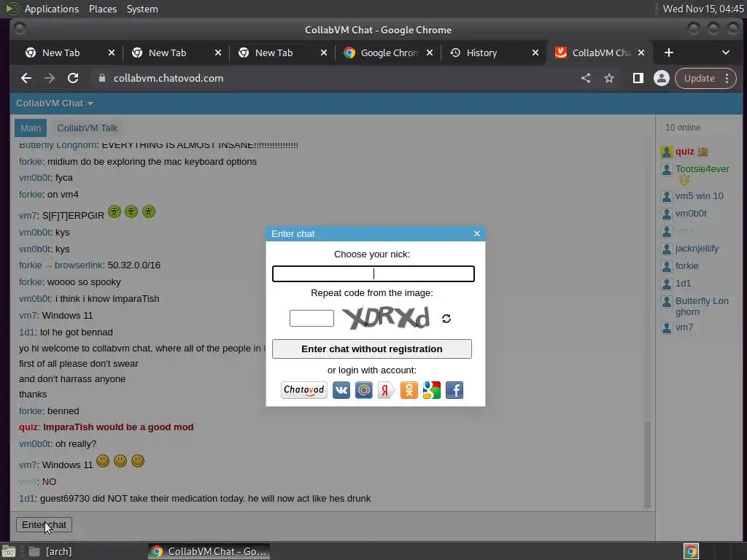The image size is (747, 560).
Task: Click CollabVM Chat taskbar window button
Action: click(x=209, y=551)
